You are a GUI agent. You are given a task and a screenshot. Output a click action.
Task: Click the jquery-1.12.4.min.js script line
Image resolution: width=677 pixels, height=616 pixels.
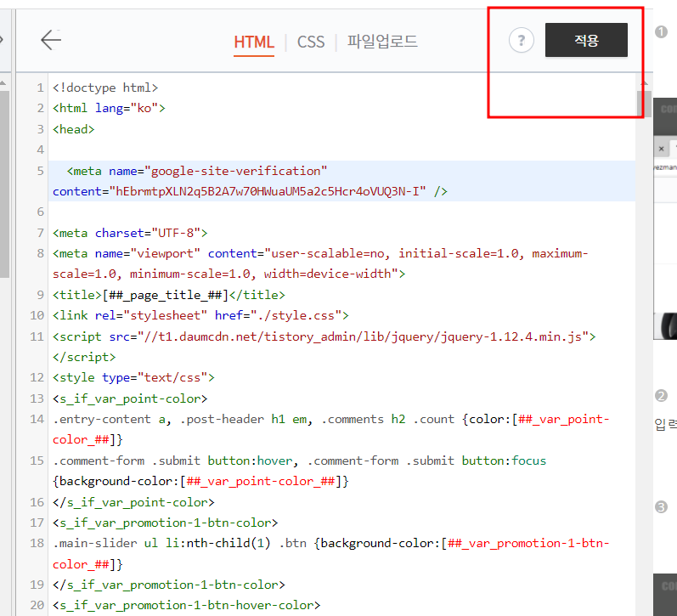pos(324,336)
